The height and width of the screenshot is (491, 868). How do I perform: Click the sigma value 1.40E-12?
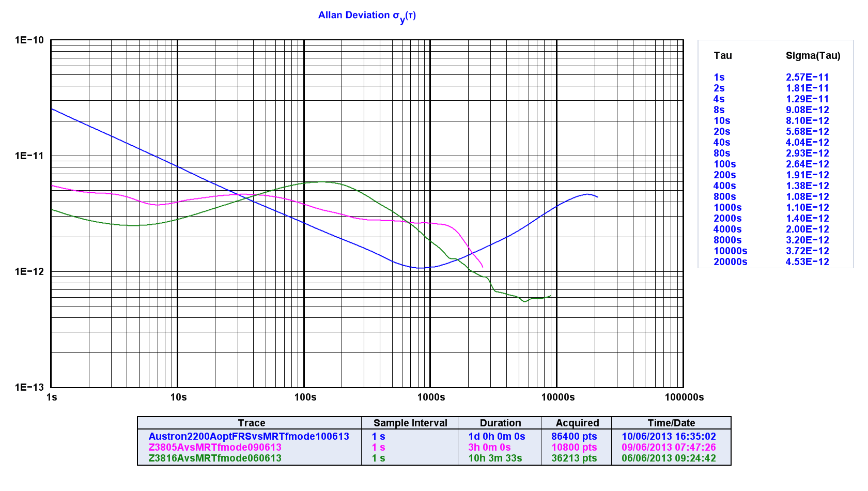coord(807,218)
